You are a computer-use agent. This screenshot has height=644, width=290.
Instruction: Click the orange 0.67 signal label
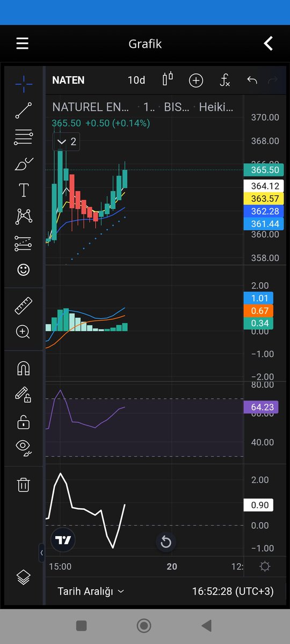(258, 311)
